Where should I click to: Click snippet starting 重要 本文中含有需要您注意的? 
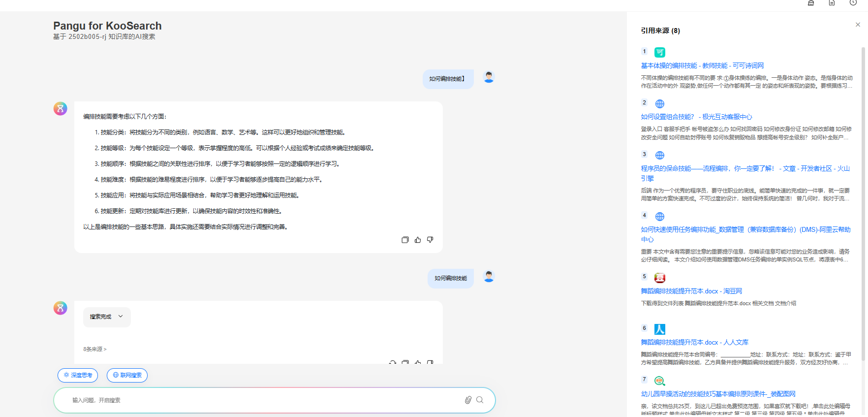(x=745, y=256)
